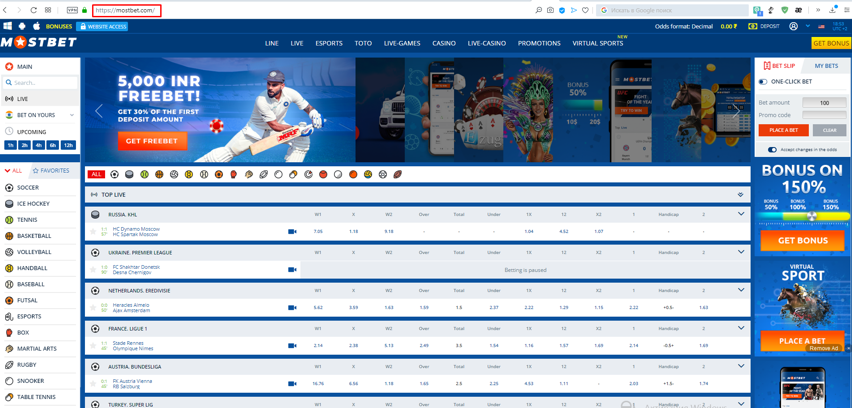Click the yellow Get Bonus header button
Viewport: 852px width, 408px height.
coord(831,43)
